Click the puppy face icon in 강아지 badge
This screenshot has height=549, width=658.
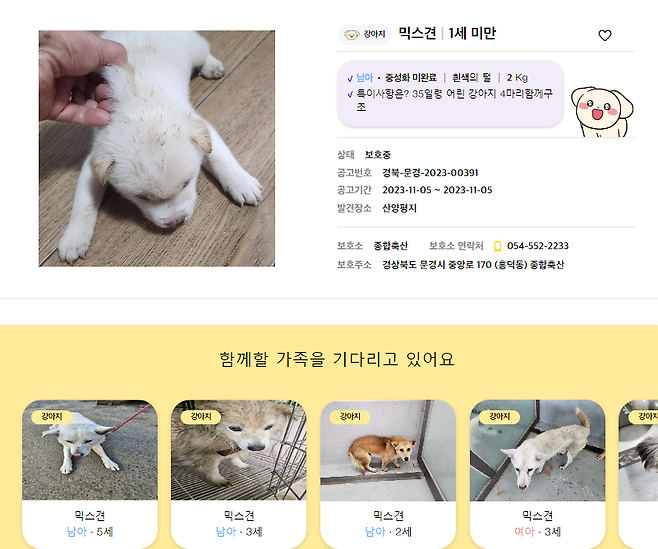352,34
